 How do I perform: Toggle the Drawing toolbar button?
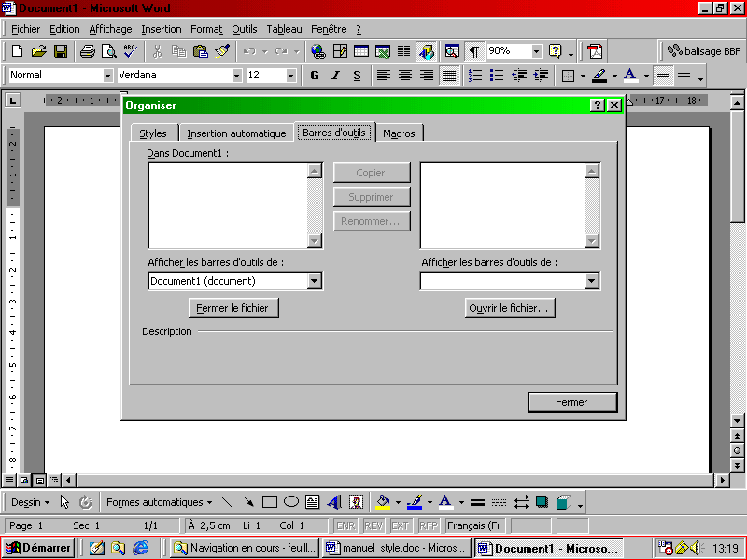427,51
